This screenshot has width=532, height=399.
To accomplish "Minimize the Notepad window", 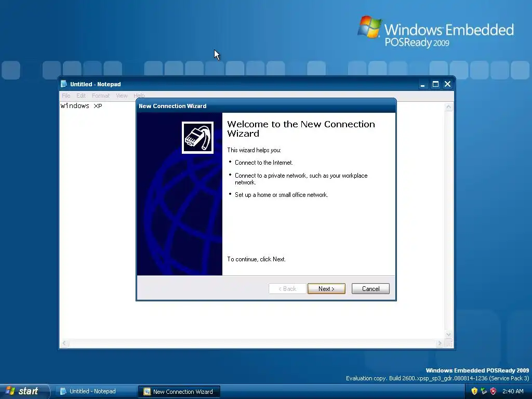I will pos(423,84).
